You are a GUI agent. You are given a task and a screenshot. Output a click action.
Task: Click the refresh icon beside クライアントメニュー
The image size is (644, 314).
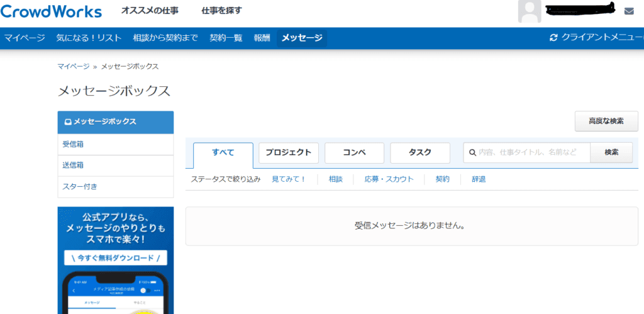click(553, 38)
